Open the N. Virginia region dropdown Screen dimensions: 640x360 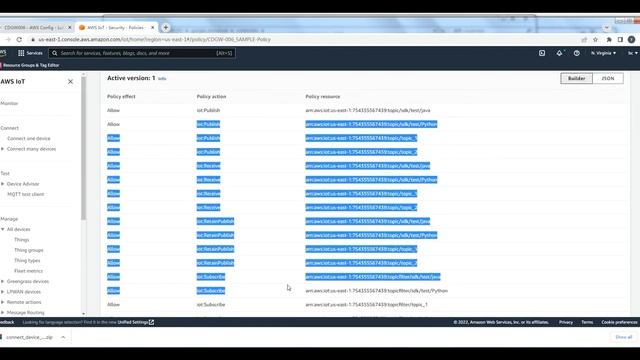pyautogui.click(x=603, y=53)
